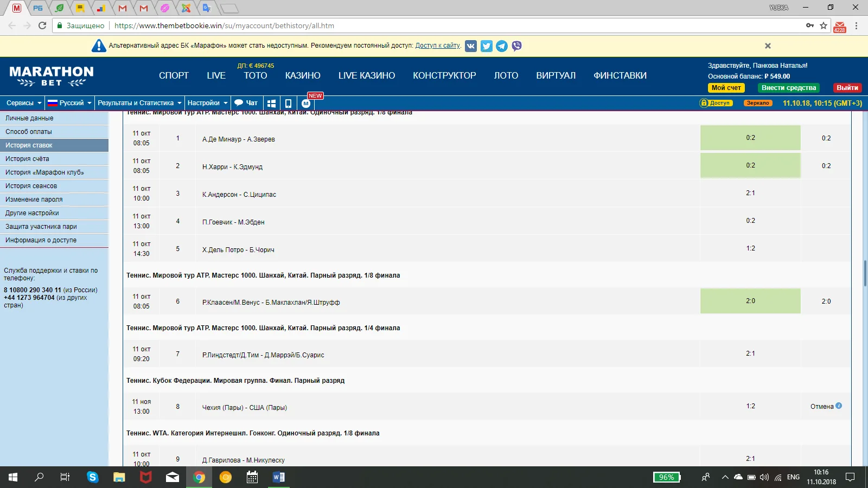Open История счёта in the sidebar
The image size is (868, 488).
(x=54, y=159)
